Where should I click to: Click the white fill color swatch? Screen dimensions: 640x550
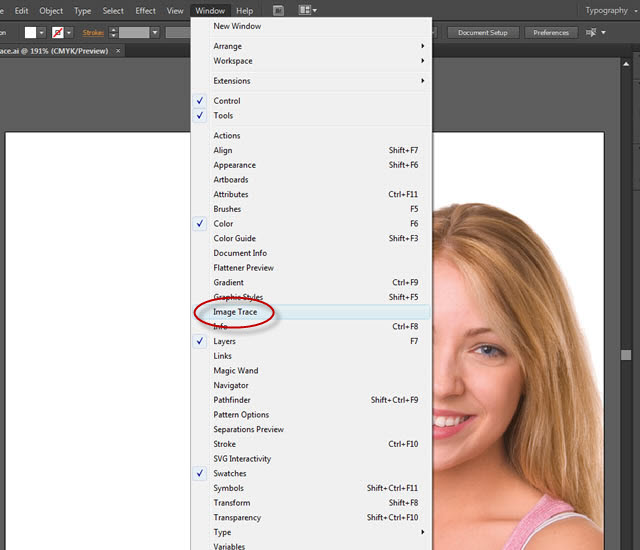[31, 33]
